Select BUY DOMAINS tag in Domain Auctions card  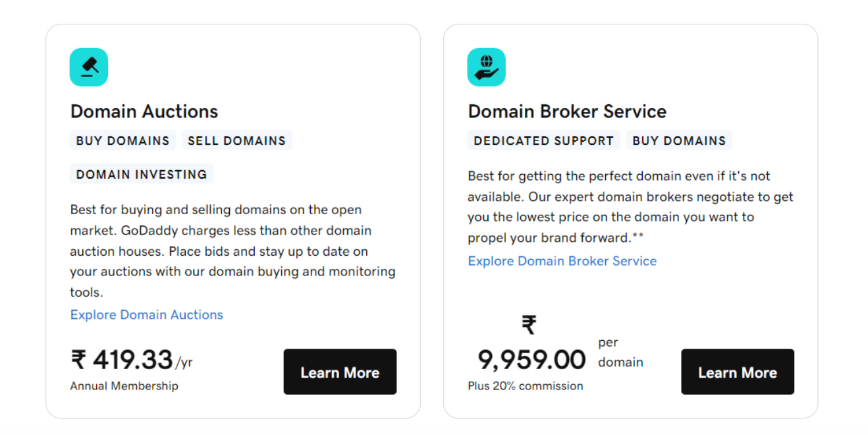123,140
